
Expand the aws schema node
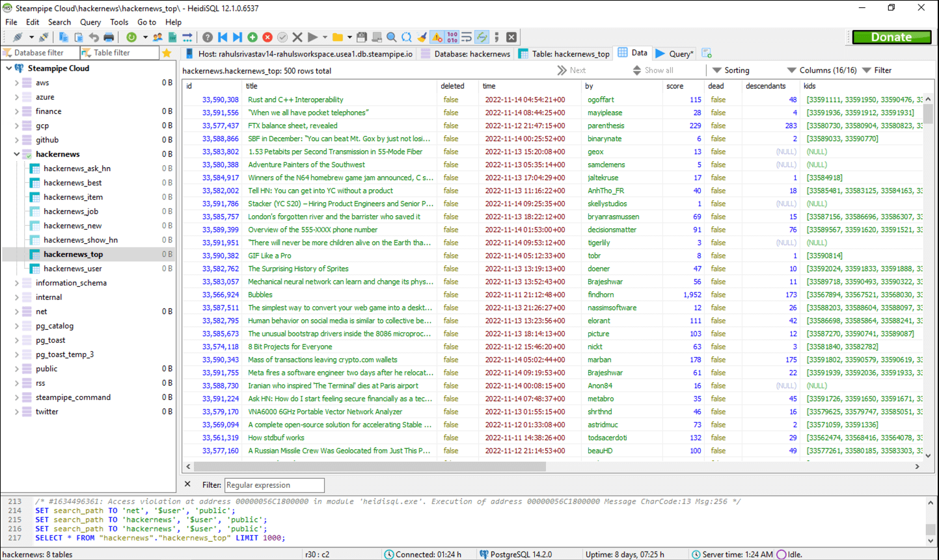pyautogui.click(x=17, y=83)
